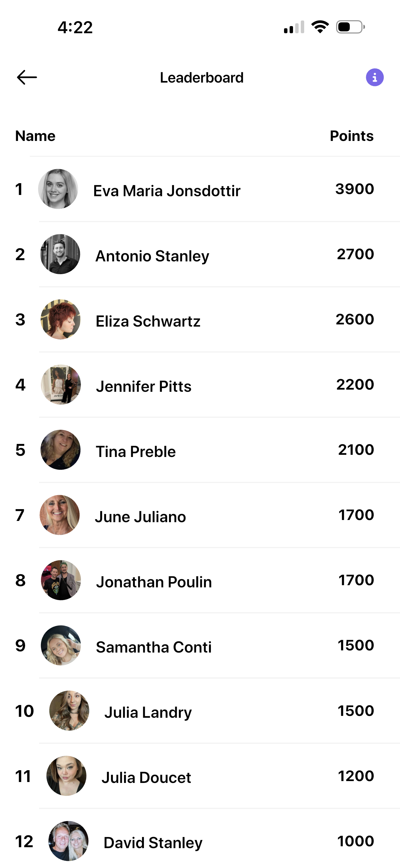Image resolution: width=400 pixels, height=868 pixels.
Task: Open June Juliano's avatar
Action: [x=60, y=515]
